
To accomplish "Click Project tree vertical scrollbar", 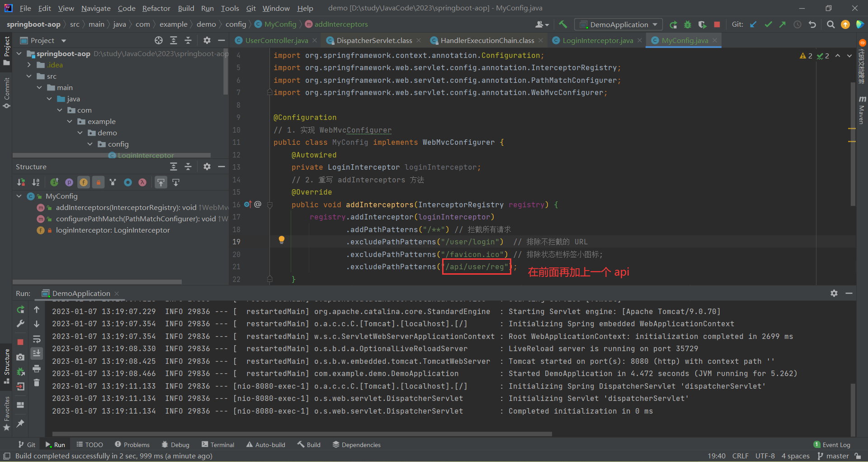I will (x=226, y=72).
